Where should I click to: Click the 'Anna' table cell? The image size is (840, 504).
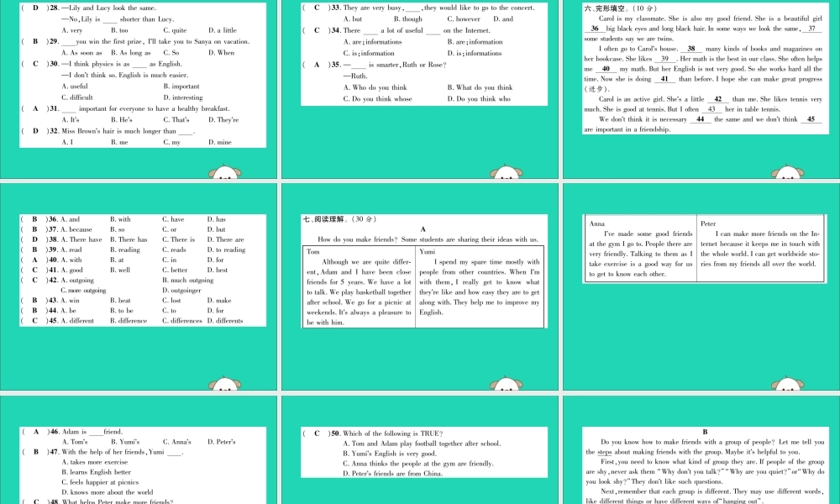pyautogui.click(x=641, y=249)
